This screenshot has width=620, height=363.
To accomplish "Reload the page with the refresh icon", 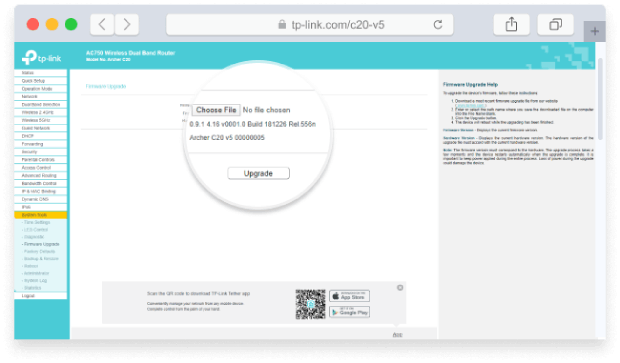I will (x=438, y=25).
